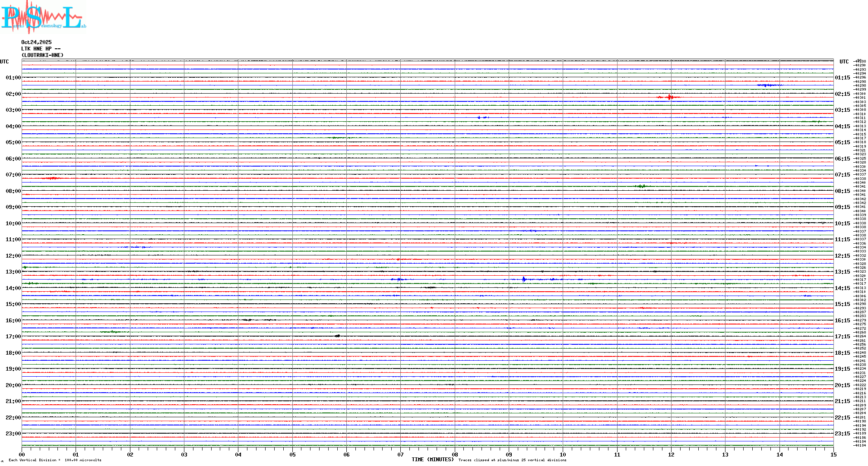The image size is (868, 466).
Task: Click the green signal burst before 08:15
Action: (x=641, y=186)
